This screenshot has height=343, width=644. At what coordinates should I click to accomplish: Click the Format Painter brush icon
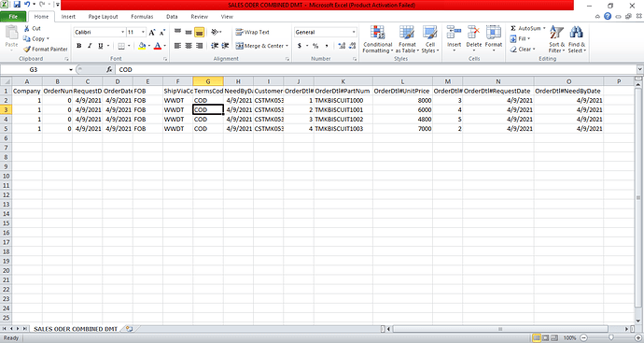tap(27, 49)
